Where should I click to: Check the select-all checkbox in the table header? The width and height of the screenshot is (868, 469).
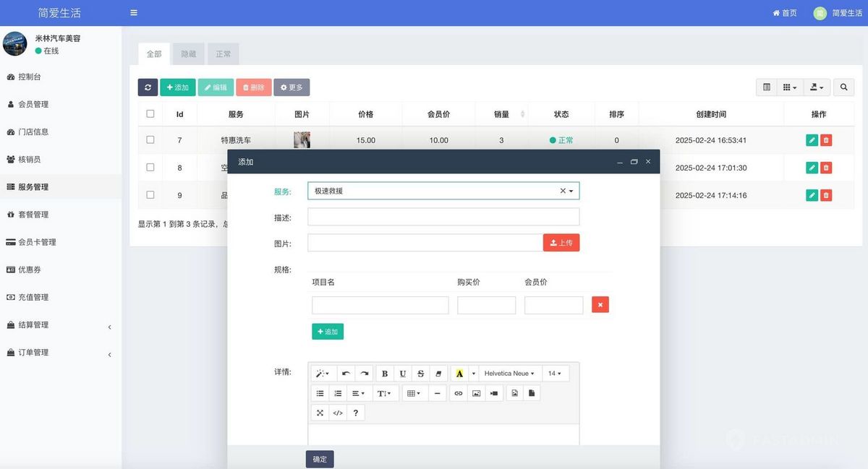tap(150, 113)
